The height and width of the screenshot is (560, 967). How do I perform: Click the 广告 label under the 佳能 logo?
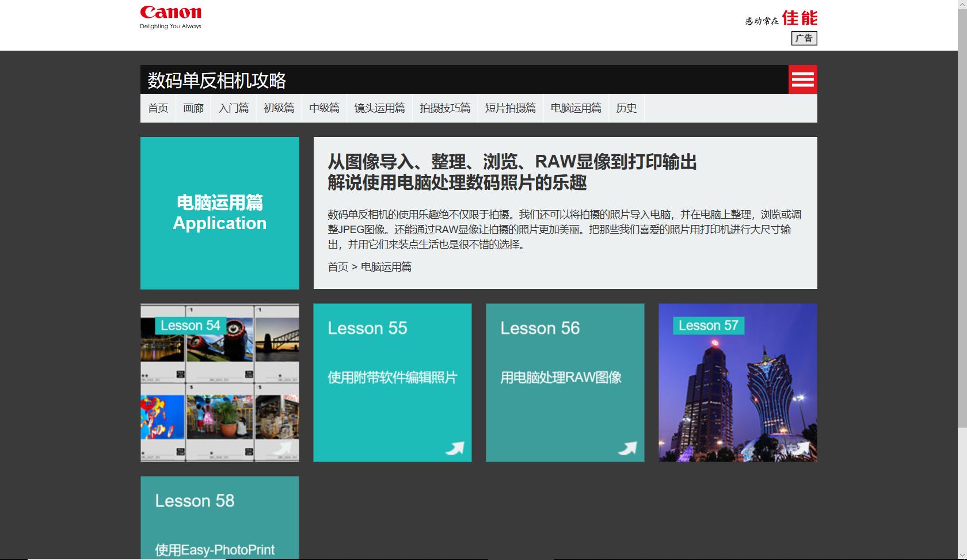(x=804, y=39)
